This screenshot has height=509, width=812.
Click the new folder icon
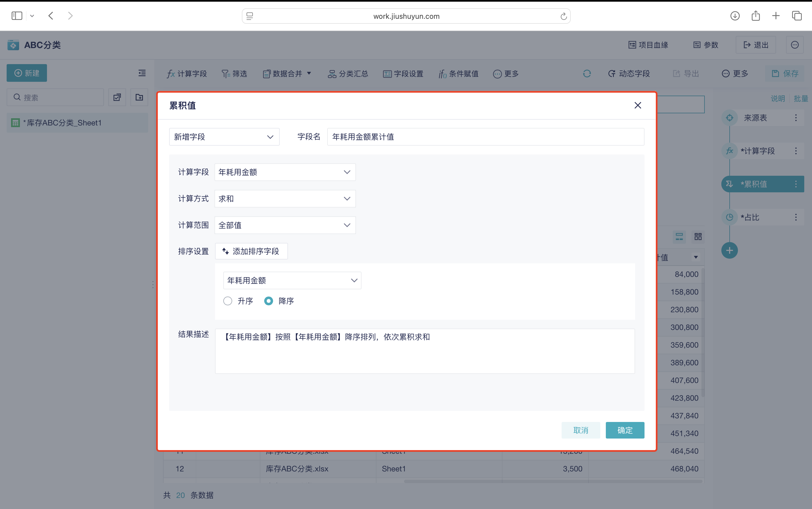tap(139, 97)
